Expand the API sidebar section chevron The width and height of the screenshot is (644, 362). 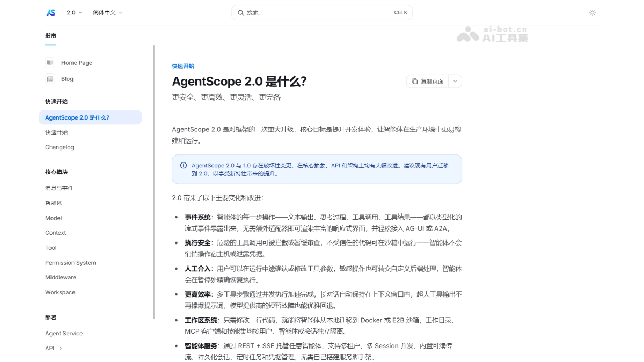coord(61,348)
